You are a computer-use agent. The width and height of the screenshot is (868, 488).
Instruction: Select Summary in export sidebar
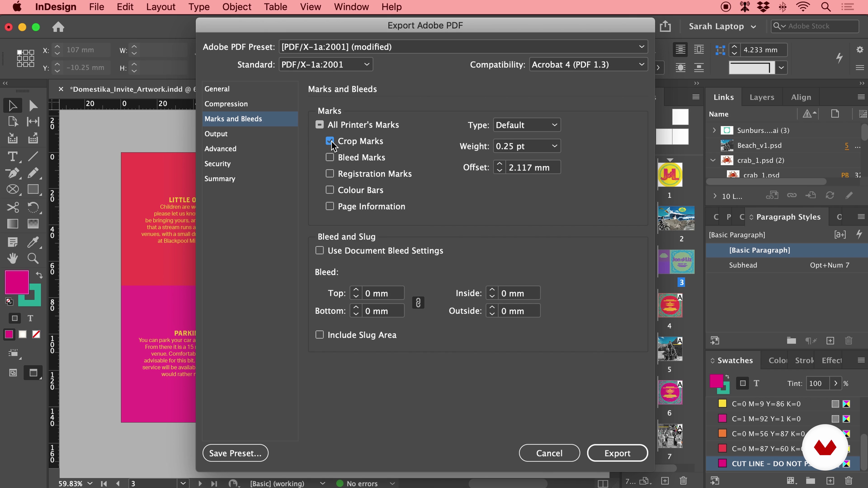(x=220, y=178)
